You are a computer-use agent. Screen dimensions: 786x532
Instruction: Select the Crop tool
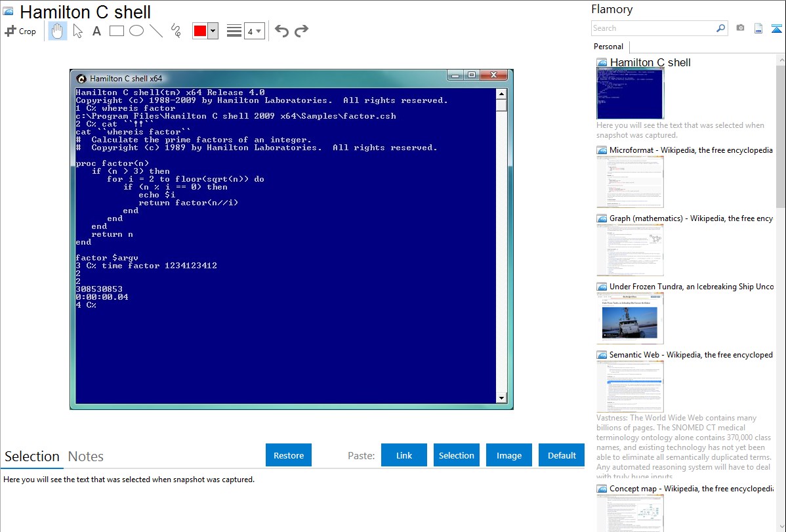coord(21,31)
